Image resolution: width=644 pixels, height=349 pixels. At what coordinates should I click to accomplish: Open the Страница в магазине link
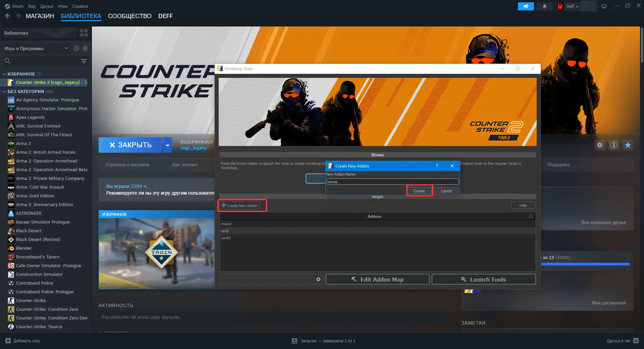(x=127, y=164)
